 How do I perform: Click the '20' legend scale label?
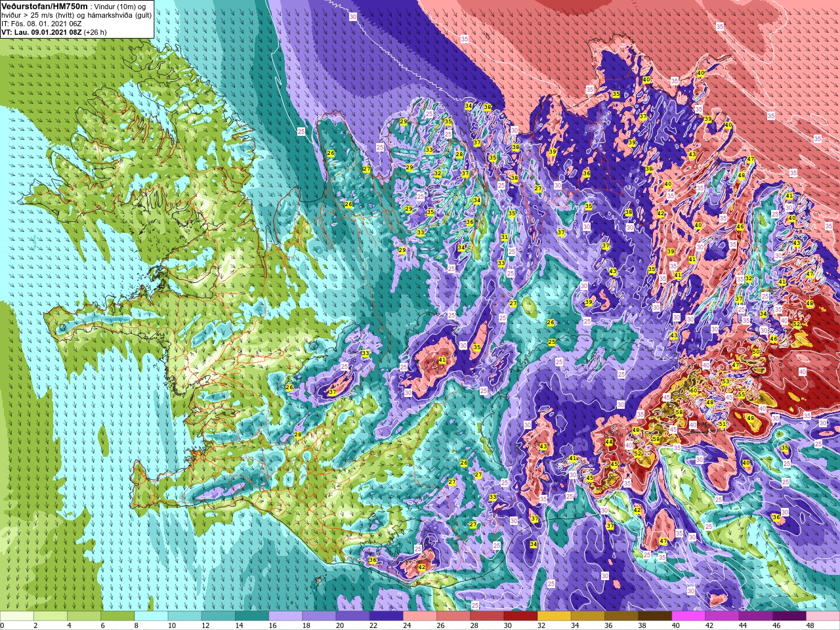tap(340, 625)
